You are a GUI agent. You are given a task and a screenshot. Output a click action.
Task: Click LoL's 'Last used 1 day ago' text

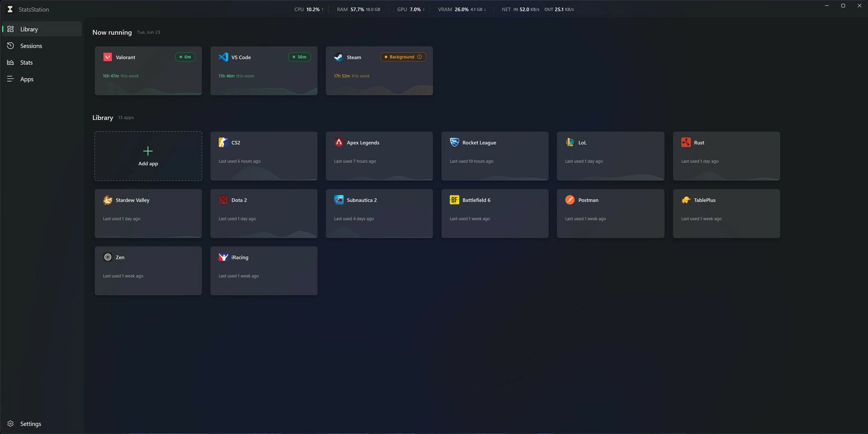coord(584,161)
